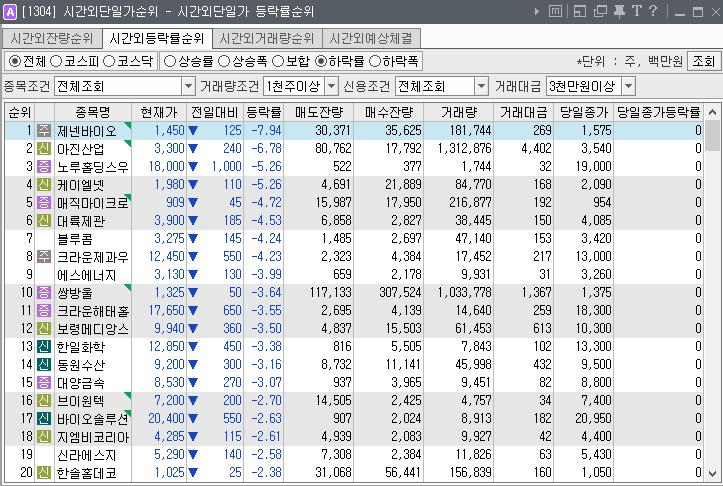This screenshot has height=486, width=723.
Task: Click the badge icon next to 크라운제과우
Action: 44,256
